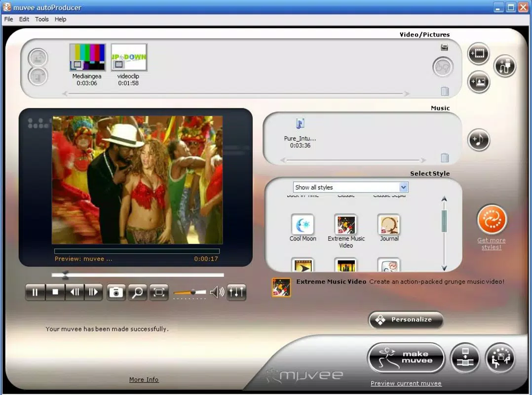
Task: Click the magnifier zoom icon
Action: (x=137, y=292)
